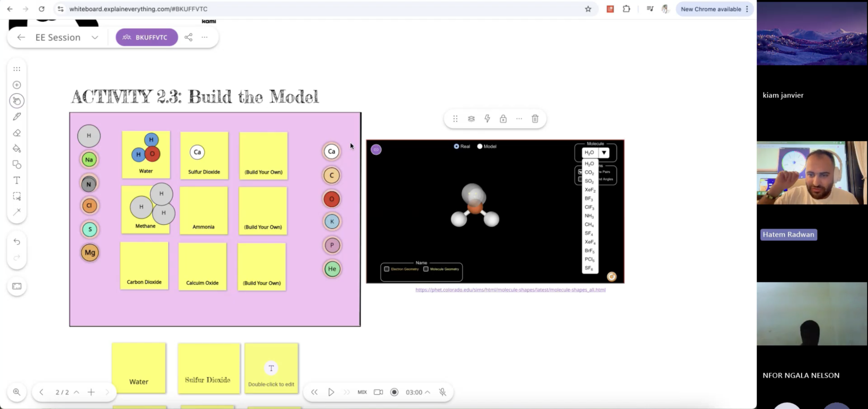Open the share icon next to BKUFFVTC

(x=189, y=37)
